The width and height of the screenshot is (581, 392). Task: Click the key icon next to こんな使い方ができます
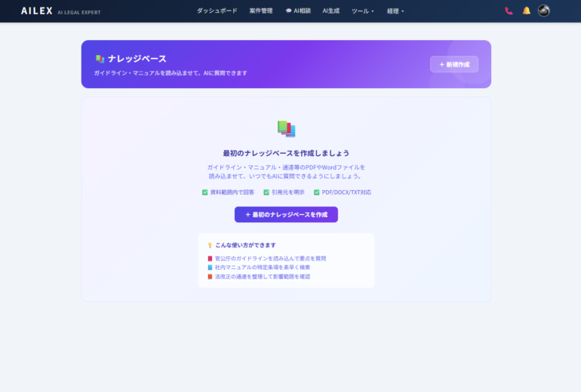[x=210, y=245]
